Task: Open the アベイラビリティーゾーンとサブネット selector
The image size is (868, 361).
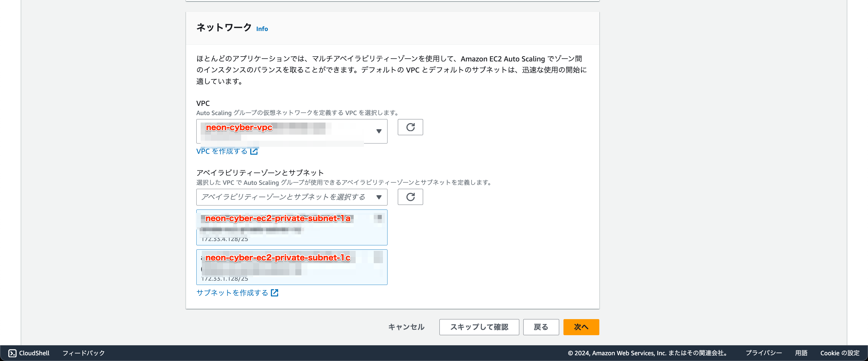Action: pos(291,197)
